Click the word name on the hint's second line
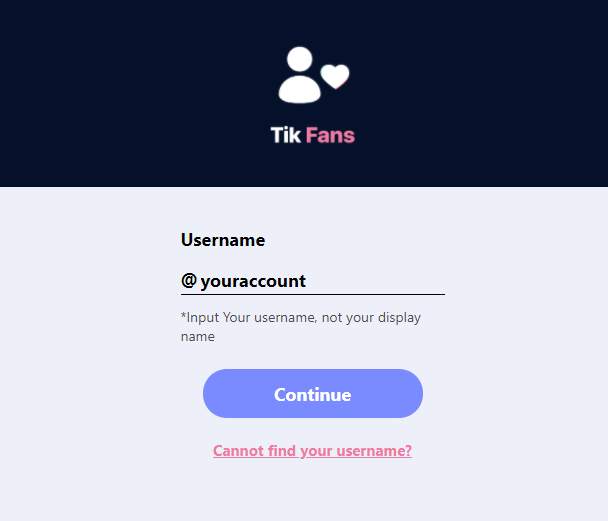Image resolution: width=608 pixels, height=521 pixels. pos(198,336)
